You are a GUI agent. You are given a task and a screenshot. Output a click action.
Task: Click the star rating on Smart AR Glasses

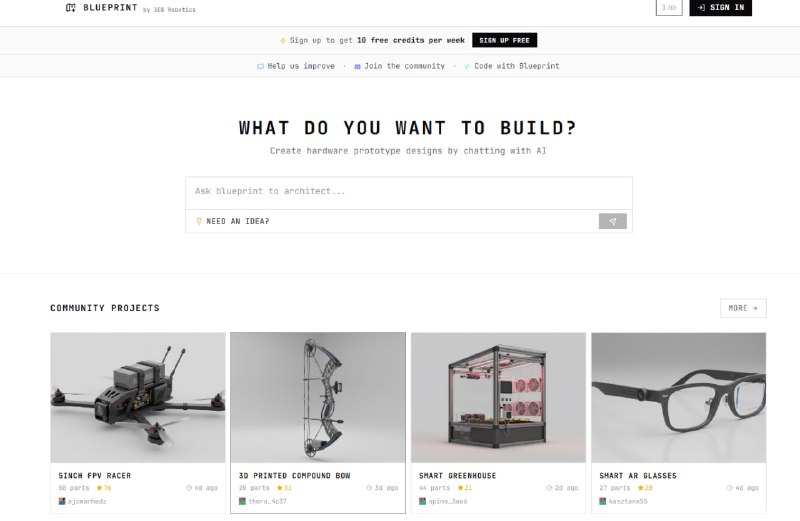pyautogui.click(x=645, y=488)
